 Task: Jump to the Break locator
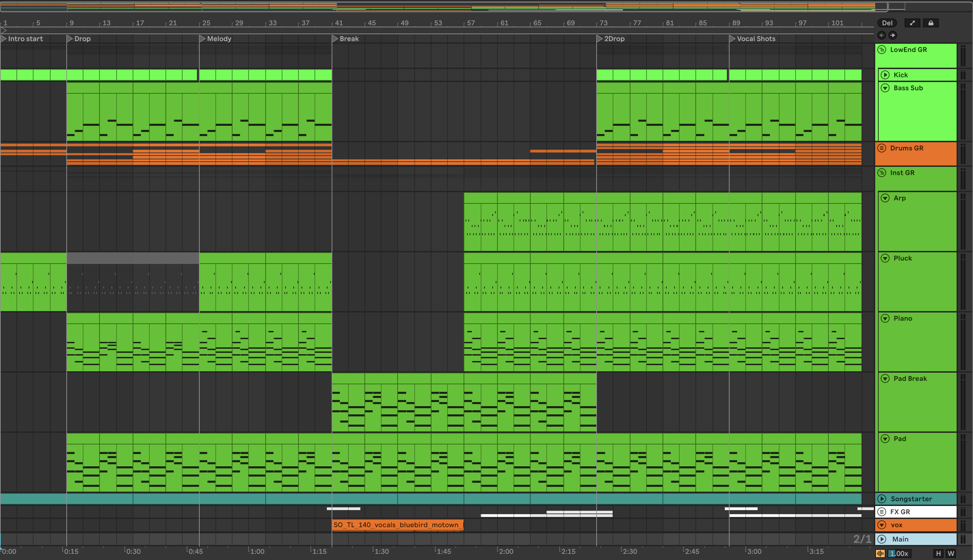pyautogui.click(x=345, y=39)
